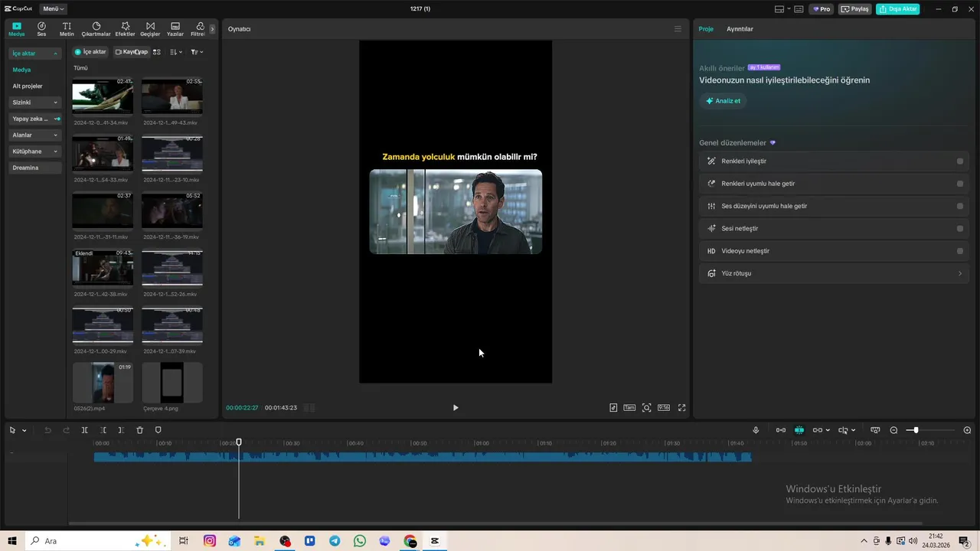Image resolution: width=980 pixels, height=551 pixels.
Task: Select Alt projeler in the sidebar
Action: [28, 86]
